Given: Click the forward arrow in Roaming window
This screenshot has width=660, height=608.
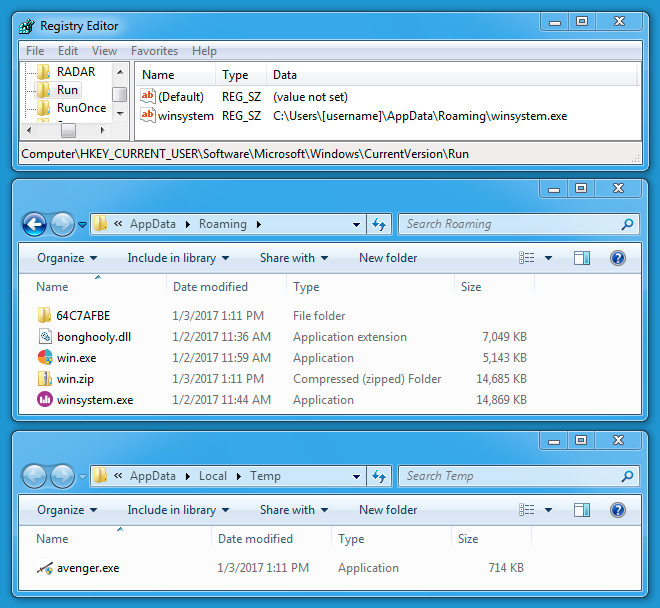Looking at the screenshot, I should pos(62,224).
